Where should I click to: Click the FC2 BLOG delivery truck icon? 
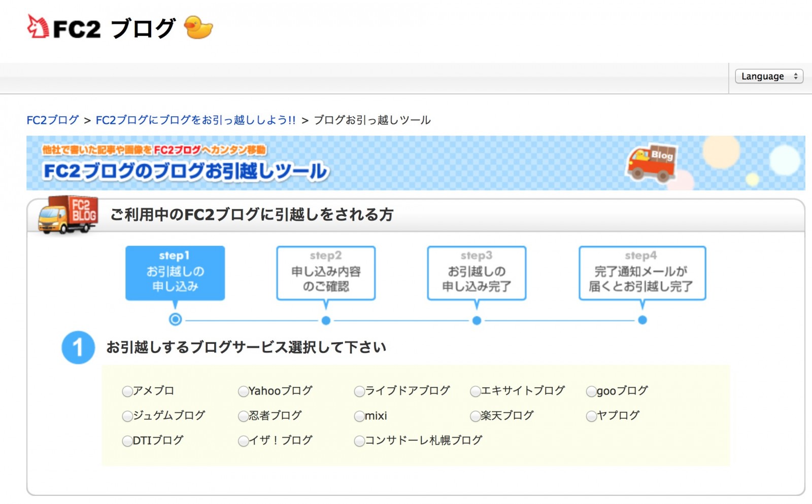pyautogui.click(x=68, y=214)
